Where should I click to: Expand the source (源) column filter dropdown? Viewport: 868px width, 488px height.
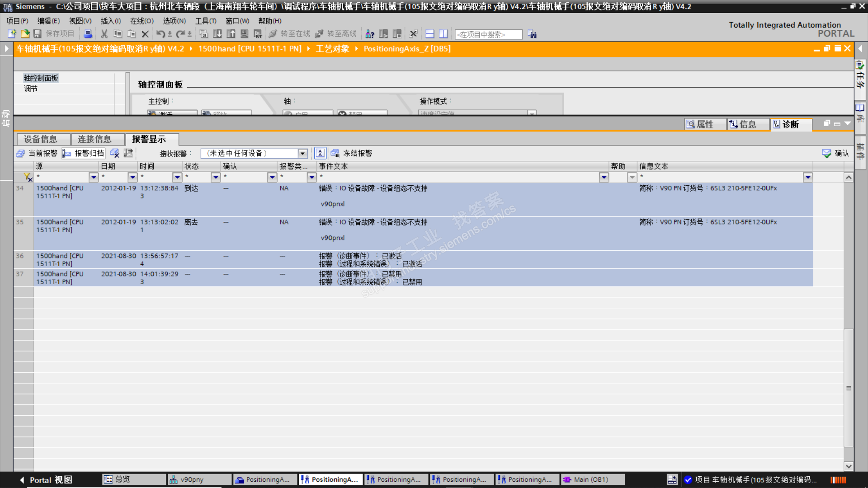click(94, 177)
